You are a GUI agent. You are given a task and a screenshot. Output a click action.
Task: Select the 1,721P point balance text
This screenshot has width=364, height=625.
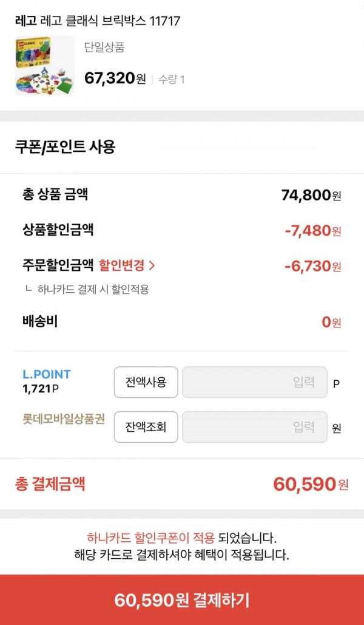[x=41, y=388]
